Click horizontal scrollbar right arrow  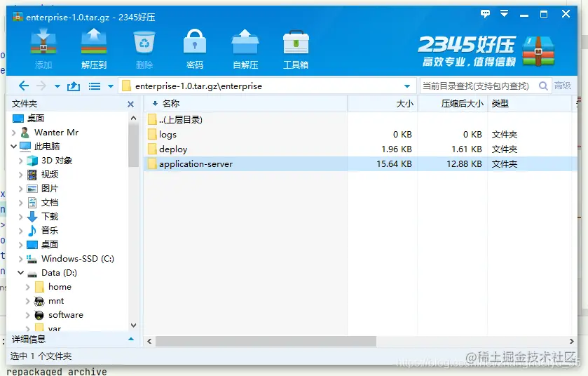571,342
